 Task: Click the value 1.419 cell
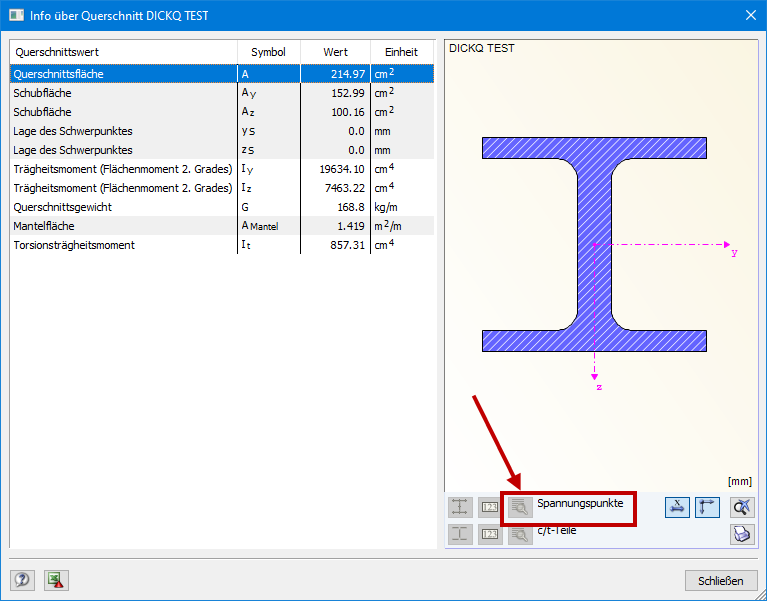(336, 226)
